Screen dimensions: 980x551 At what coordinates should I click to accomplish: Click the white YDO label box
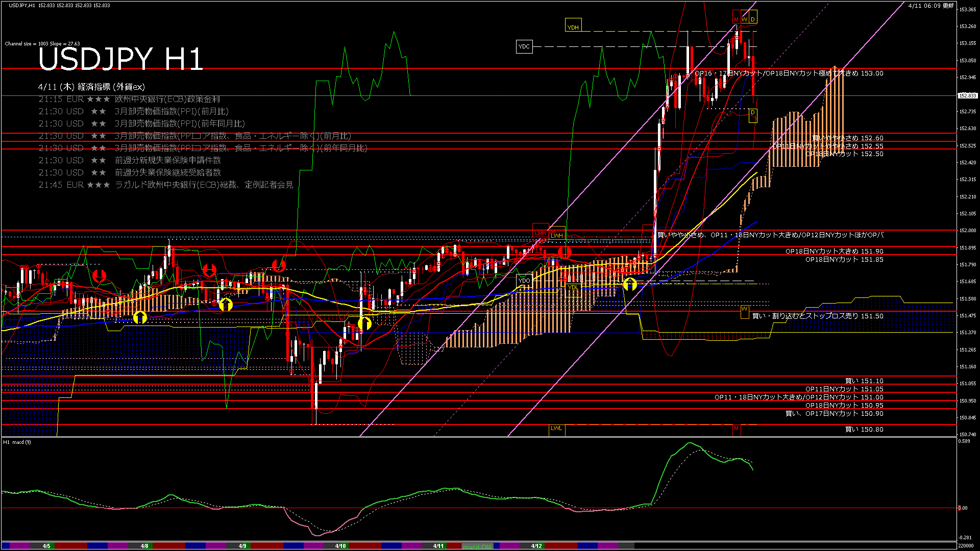tap(524, 281)
